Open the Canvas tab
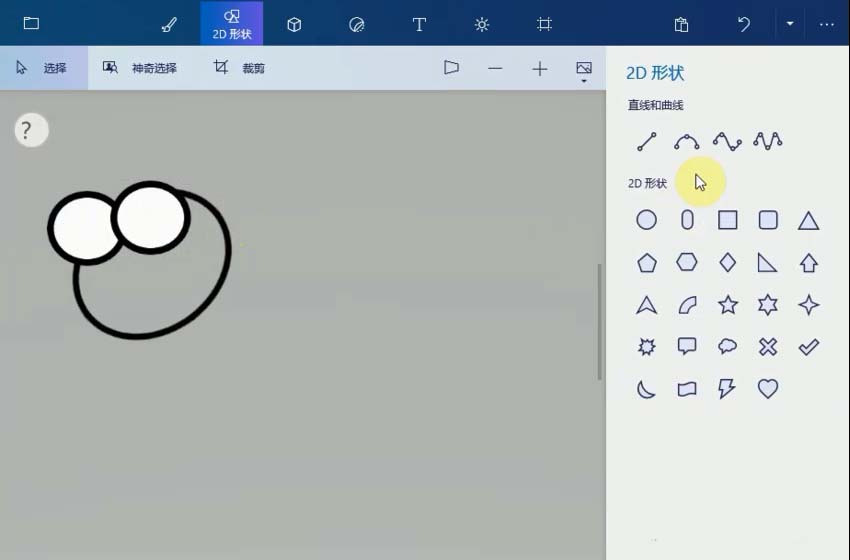 point(544,24)
